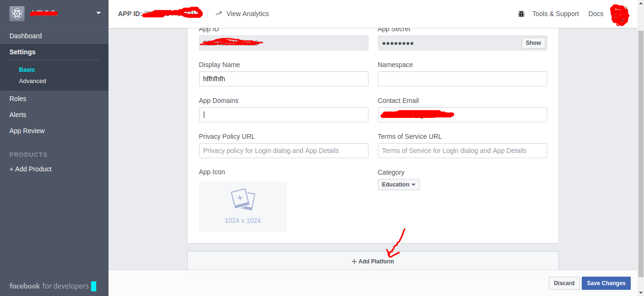This screenshot has height=296, width=644.
Task: Click the atom app logo icon
Action: click(x=17, y=14)
